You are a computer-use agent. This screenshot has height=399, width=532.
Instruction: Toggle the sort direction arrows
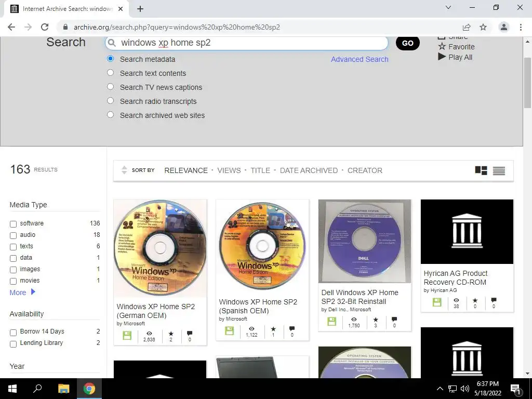(124, 170)
